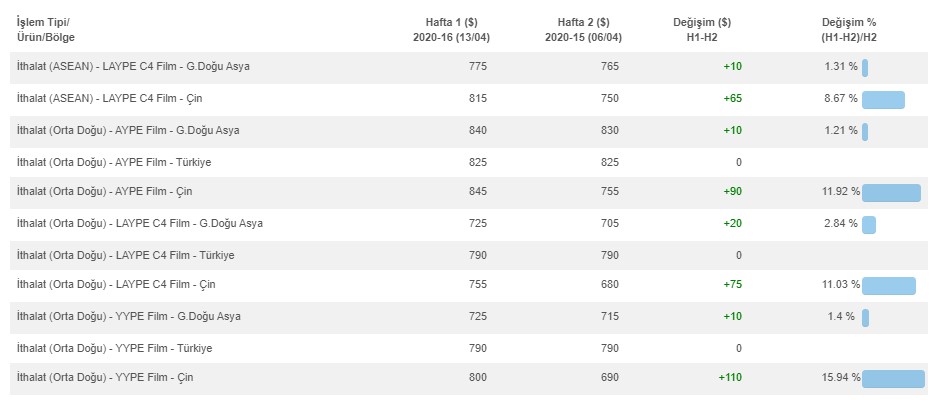The image size is (943, 410).
Task: Select the Hafta 1 ($) column header
Action: pos(451,30)
